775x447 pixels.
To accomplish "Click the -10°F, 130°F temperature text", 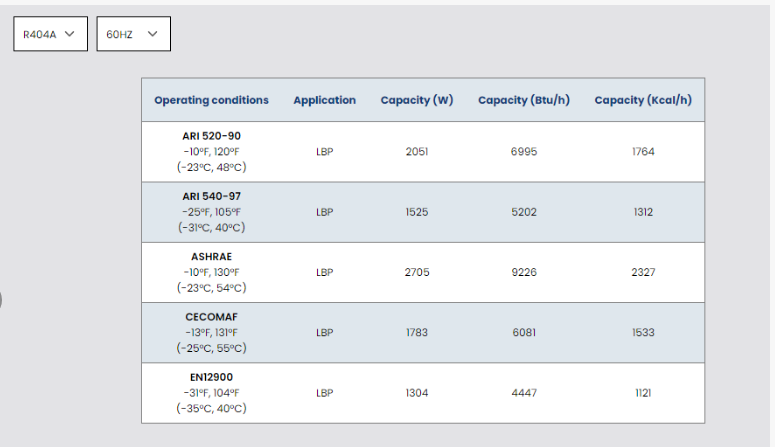I will click(x=212, y=272).
